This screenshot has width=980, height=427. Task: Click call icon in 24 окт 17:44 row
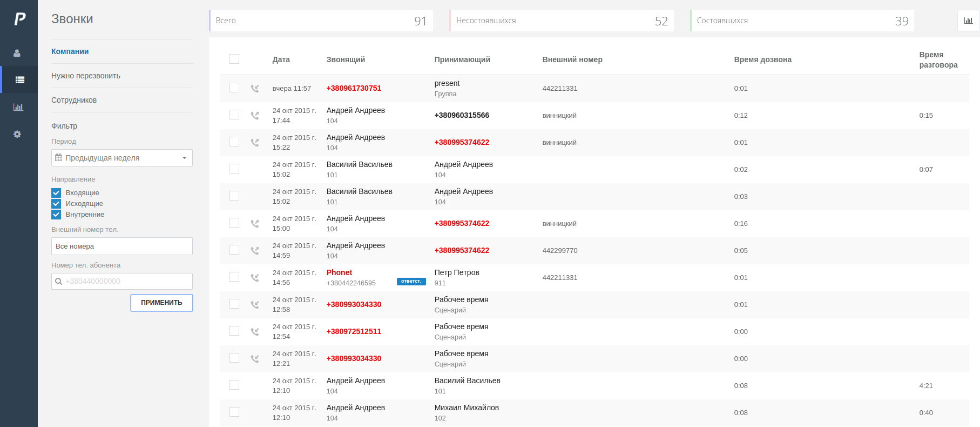click(255, 115)
